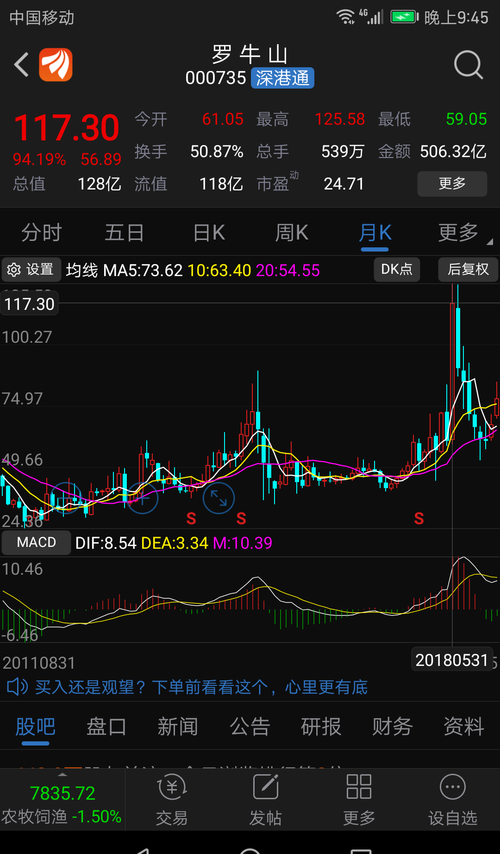
Task: Tap the 7835.72 sector index value
Action: point(63,792)
